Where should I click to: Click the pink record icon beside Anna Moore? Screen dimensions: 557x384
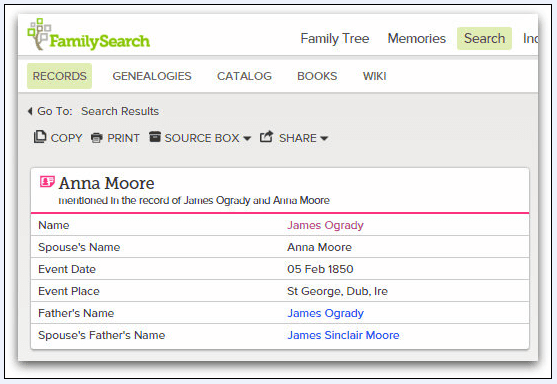47,182
